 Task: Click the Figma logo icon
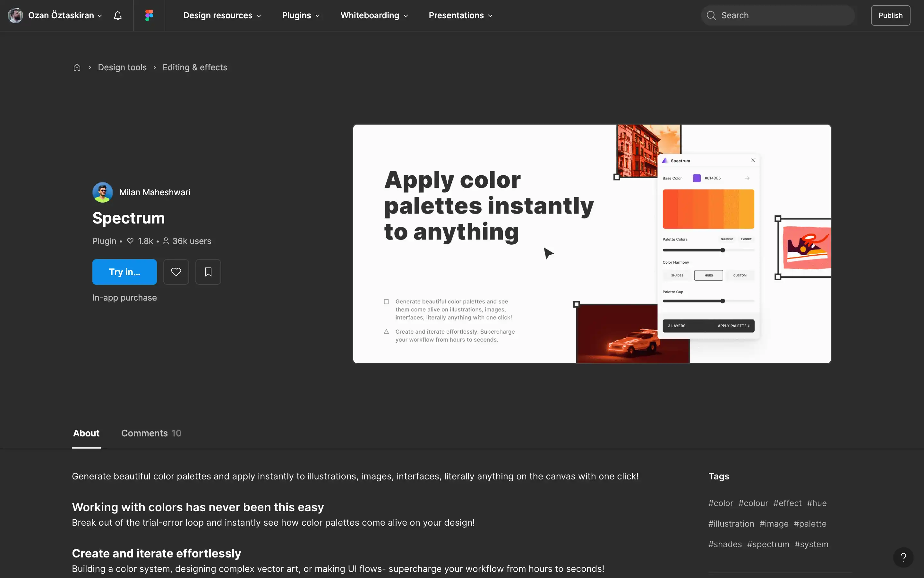pos(149,15)
